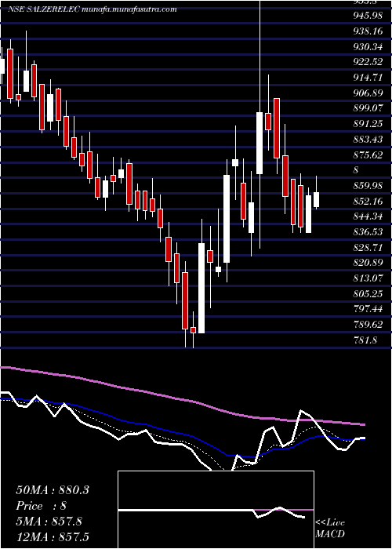Viewport: 392px width, 549px height.
Task: Select the 844.34 price axis label
Action: pyautogui.click(x=368, y=216)
